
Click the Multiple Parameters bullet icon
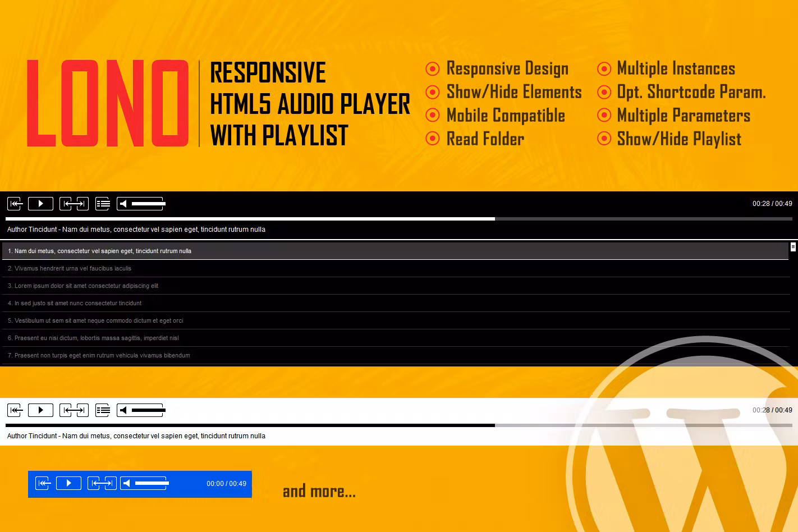[x=604, y=115]
